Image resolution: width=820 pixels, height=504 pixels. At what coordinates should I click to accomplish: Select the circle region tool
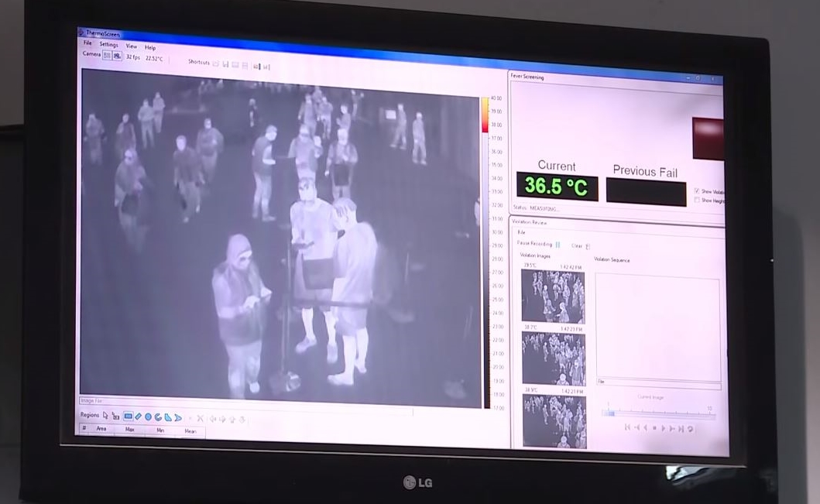pos(148,417)
